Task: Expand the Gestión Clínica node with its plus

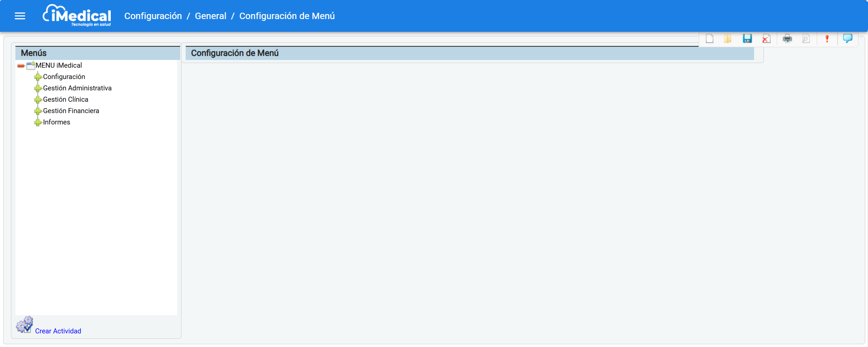Action: click(x=38, y=100)
